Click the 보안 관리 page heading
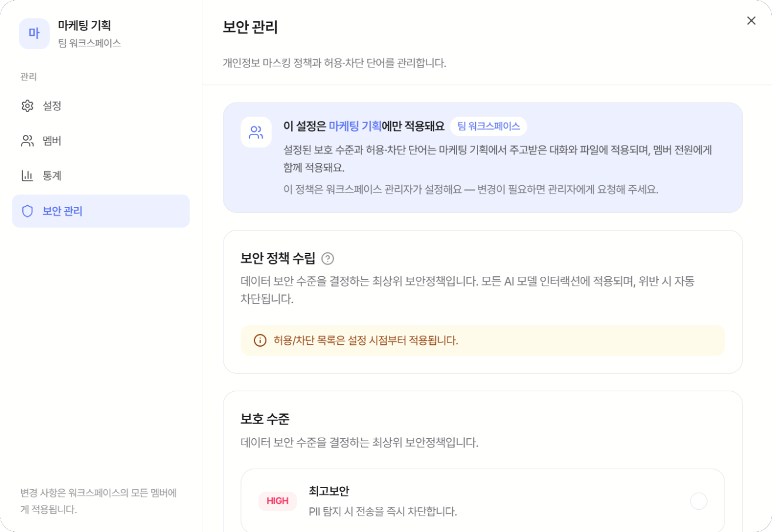The height and width of the screenshot is (532, 772). (x=250, y=27)
